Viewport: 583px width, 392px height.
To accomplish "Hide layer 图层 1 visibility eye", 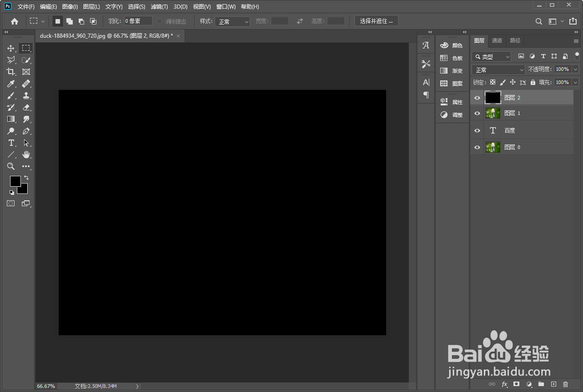I will tap(477, 113).
